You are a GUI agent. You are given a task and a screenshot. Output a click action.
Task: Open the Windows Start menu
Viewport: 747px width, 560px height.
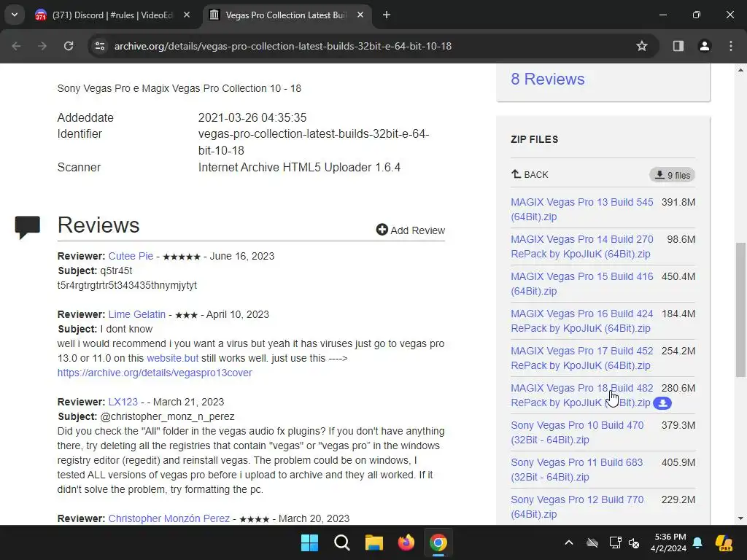pos(309,542)
